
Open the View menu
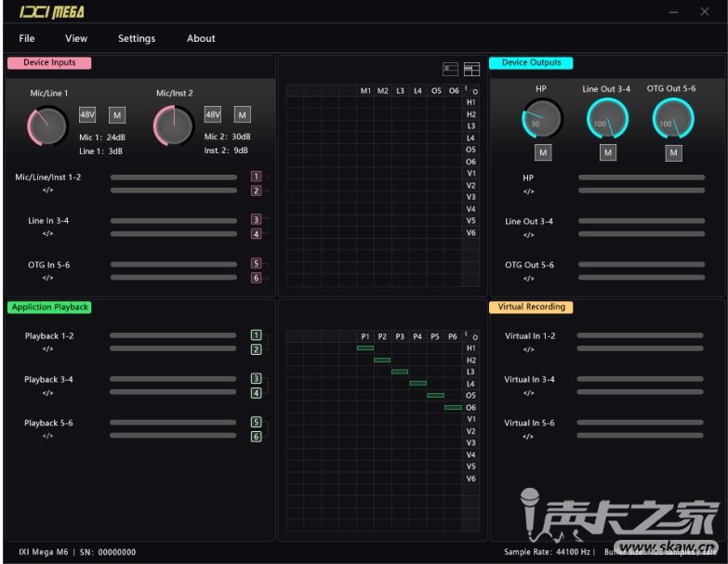pyautogui.click(x=76, y=38)
